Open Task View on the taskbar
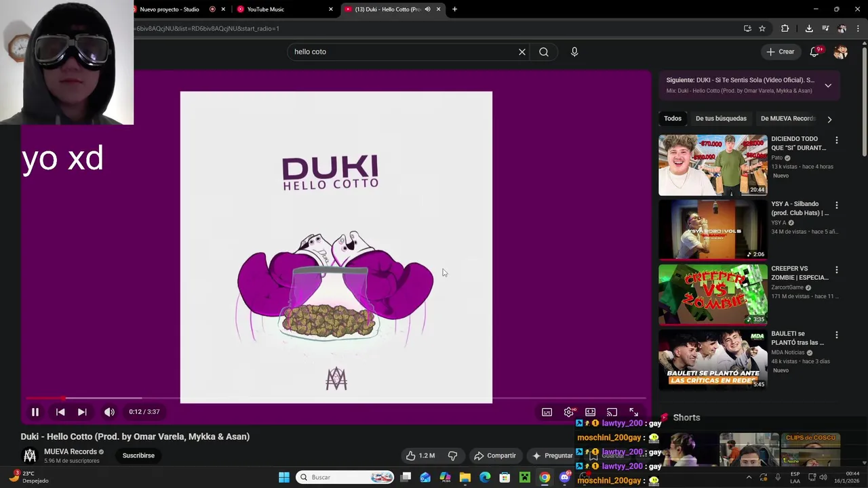The width and height of the screenshot is (868, 488). 406,477
